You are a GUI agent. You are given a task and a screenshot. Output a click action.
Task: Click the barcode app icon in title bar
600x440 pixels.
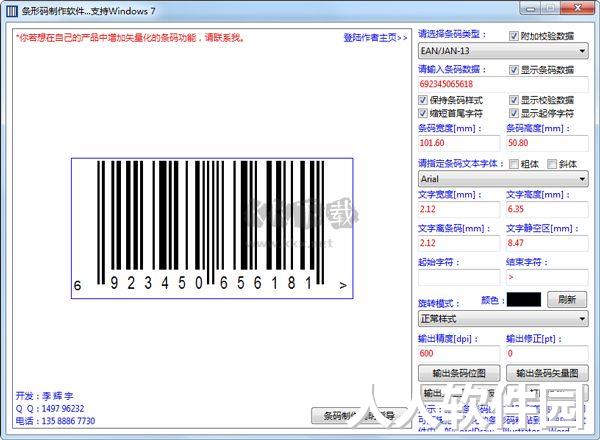(12, 11)
